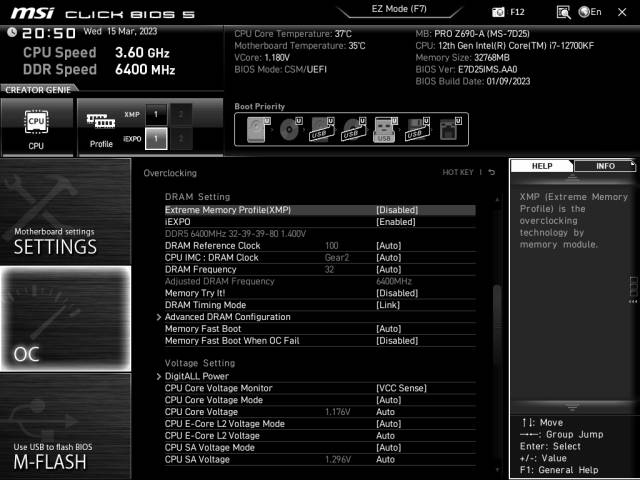Select the optical disc boot priority icon
This screenshot has height=480, width=640.
pos(290,129)
